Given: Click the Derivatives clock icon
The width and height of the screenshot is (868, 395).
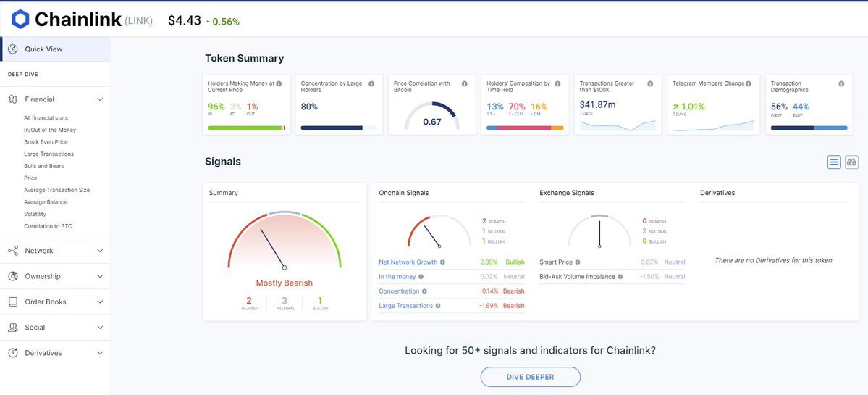Looking at the screenshot, I should click(x=13, y=353).
